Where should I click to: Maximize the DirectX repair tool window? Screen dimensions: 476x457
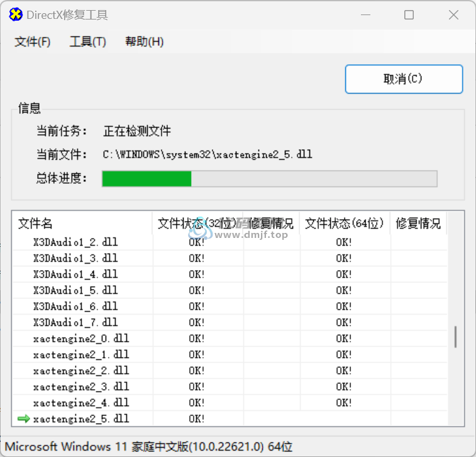(409, 14)
